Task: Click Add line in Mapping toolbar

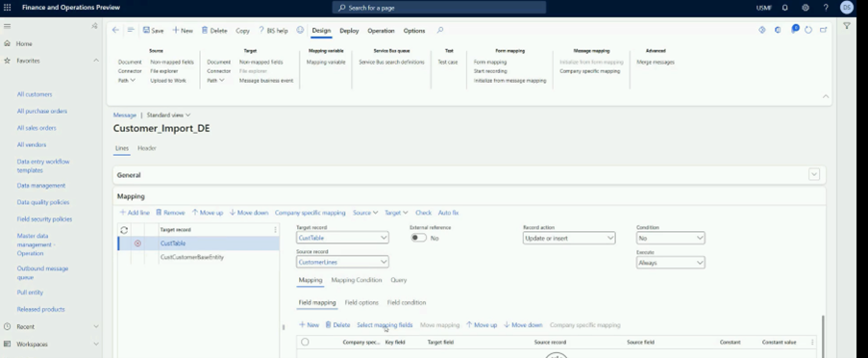Action: (135, 213)
